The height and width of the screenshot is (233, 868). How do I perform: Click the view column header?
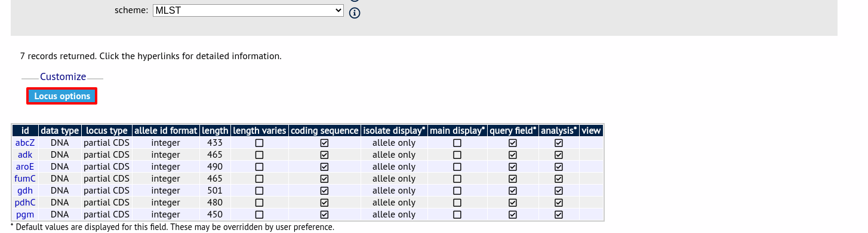point(591,131)
